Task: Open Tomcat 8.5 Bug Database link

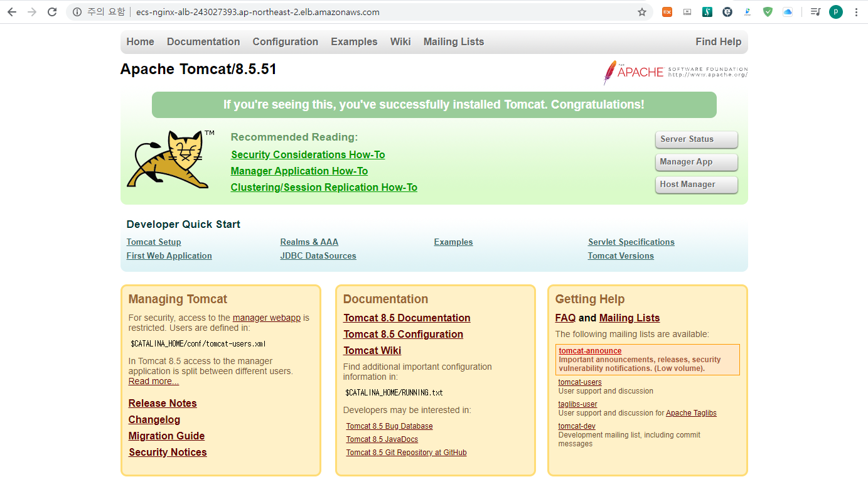Action: pos(389,426)
